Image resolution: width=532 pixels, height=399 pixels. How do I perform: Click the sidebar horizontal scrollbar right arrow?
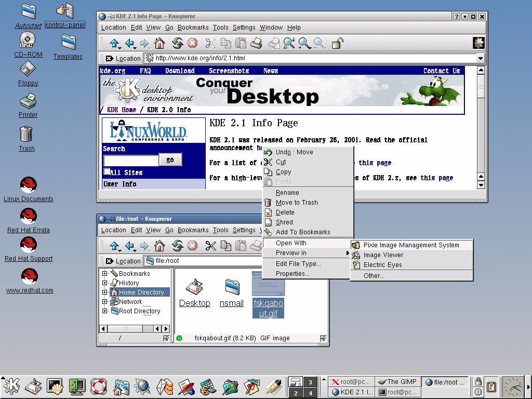[166, 328]
